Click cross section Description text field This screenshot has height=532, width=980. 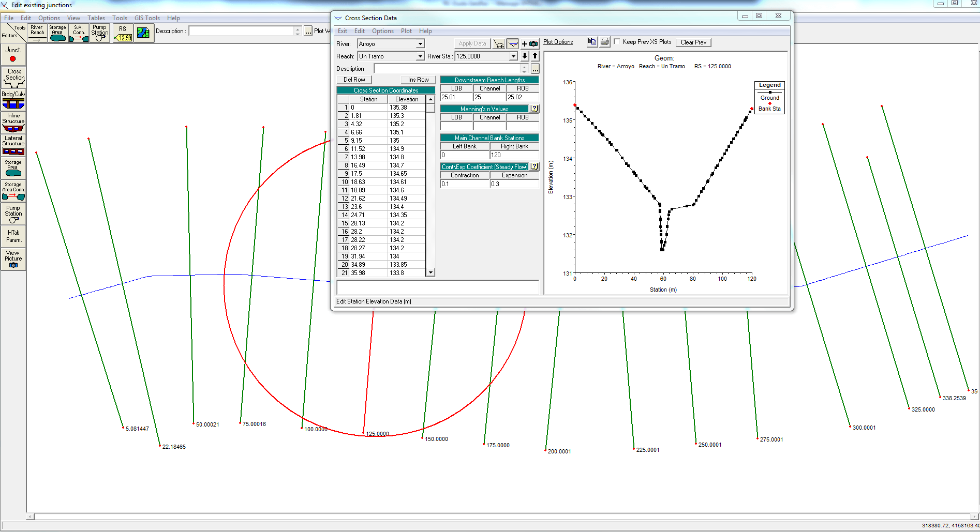[447, 69]
